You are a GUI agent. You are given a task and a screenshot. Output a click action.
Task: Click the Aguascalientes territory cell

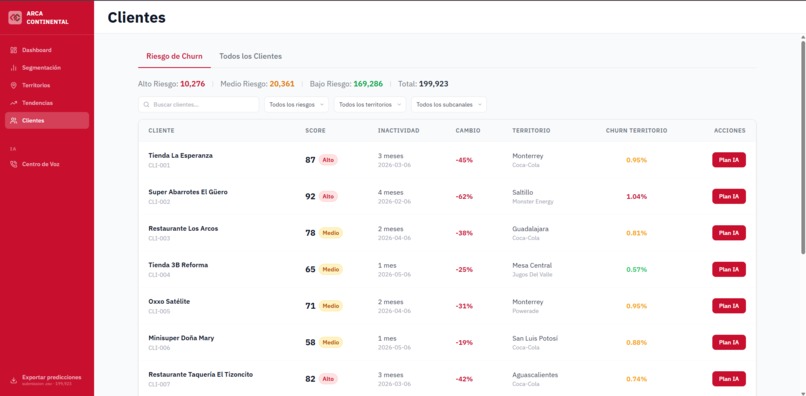point(535,375)
